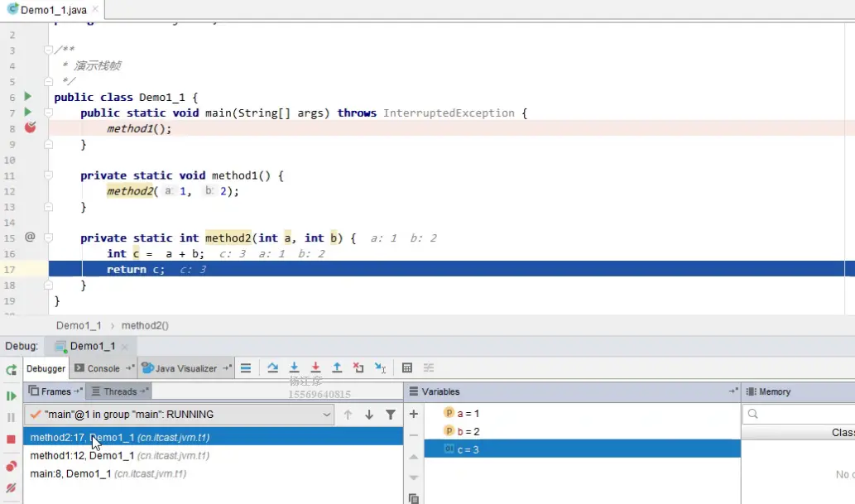Toggle the breakpoint on line 8

pos(30,127)
